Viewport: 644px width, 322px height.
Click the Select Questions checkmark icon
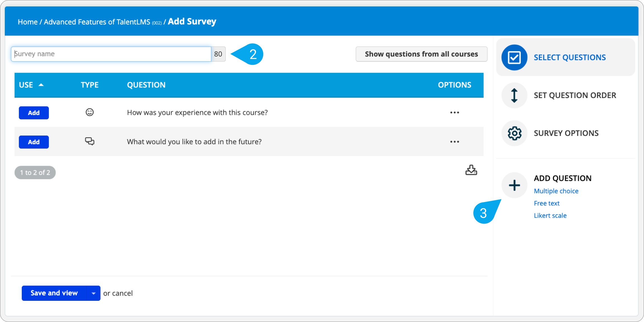[x=514, y=58]
